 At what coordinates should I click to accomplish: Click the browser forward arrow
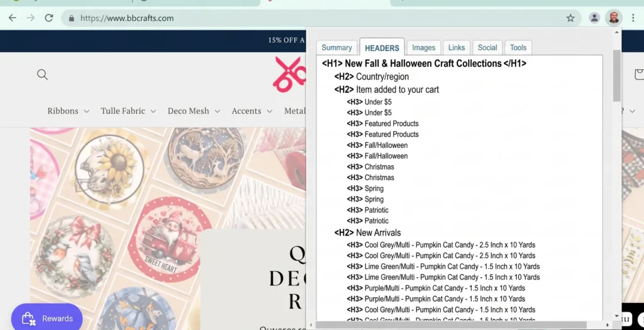30,18
